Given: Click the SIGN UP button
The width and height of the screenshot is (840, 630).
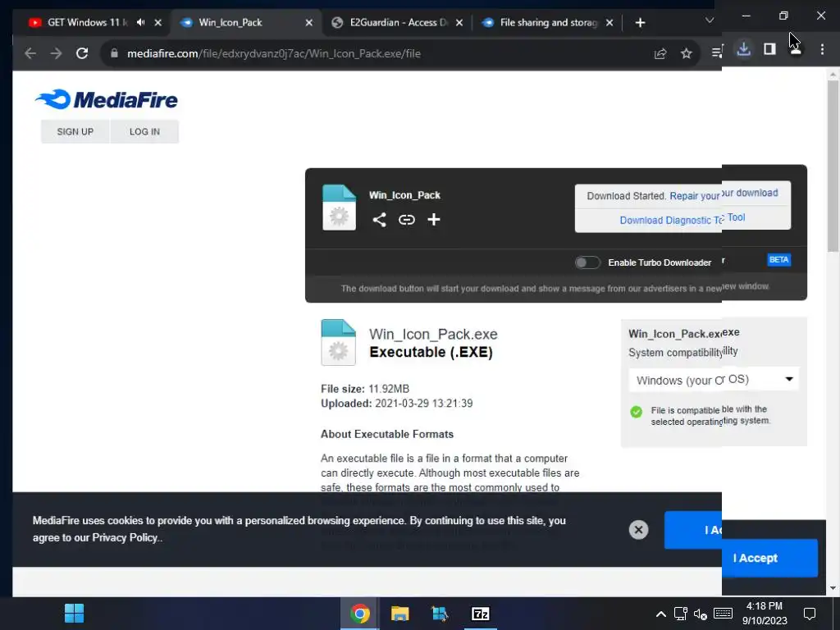Looking at the screenshot, I should [75, 132].
